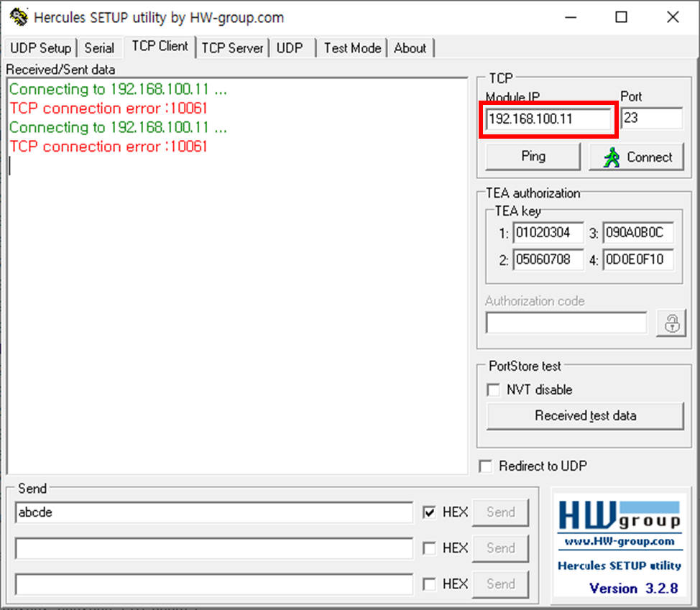Click the 'Version 3.2.8' text
The height and width of the screenshot is (610, 700).
pyautogui.click(x=634, y=588)
